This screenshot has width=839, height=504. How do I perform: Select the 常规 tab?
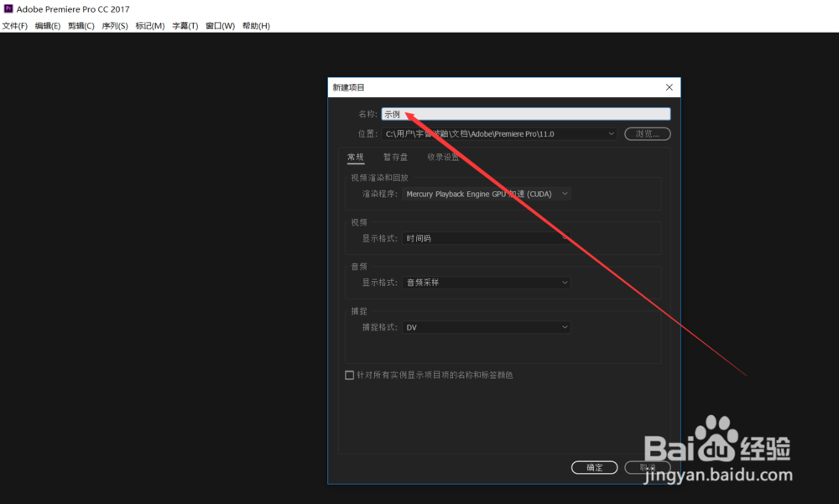click(x=355, y=157)
